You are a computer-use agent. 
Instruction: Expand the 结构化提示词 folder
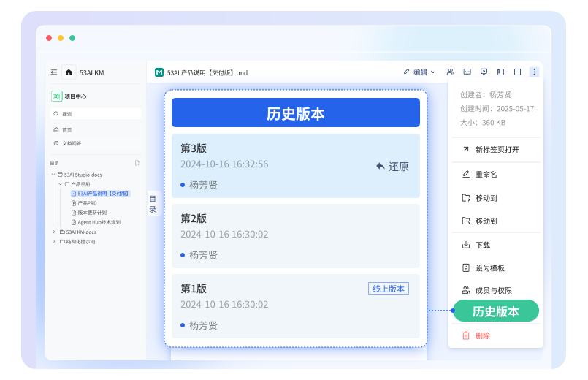click(53, 242)
